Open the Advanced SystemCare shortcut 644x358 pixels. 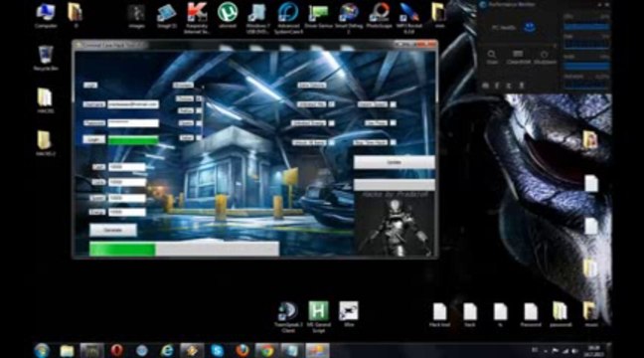[x=288, y=17]
